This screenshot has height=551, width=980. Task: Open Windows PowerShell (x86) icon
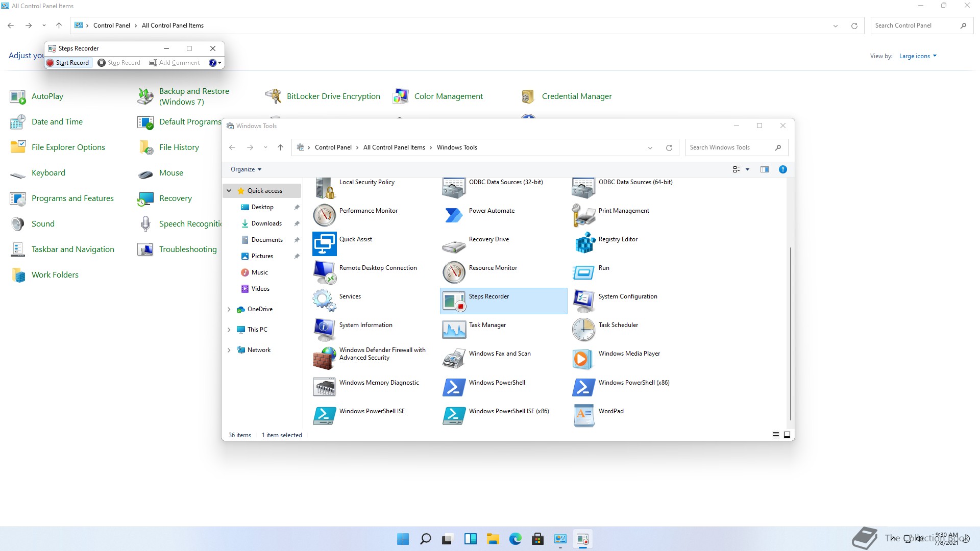583,387
